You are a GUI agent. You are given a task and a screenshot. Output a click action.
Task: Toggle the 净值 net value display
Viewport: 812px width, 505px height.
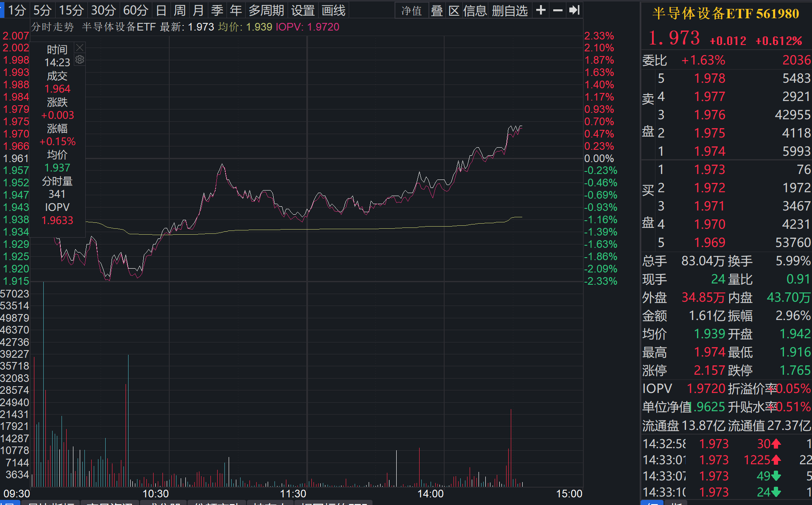tap(411, 10)
